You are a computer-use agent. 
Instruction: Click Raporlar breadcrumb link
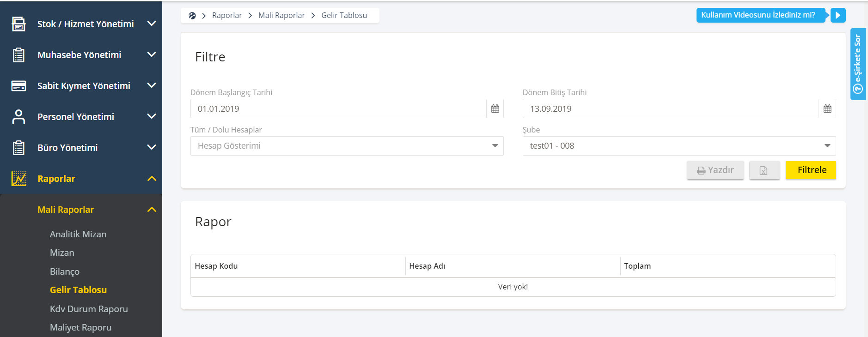[227, 15]
